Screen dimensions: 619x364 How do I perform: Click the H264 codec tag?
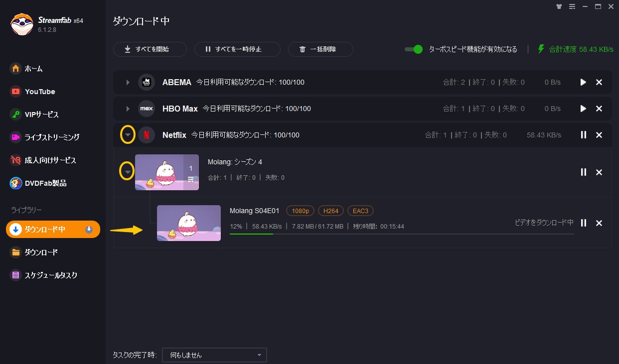tap(331, 211)
